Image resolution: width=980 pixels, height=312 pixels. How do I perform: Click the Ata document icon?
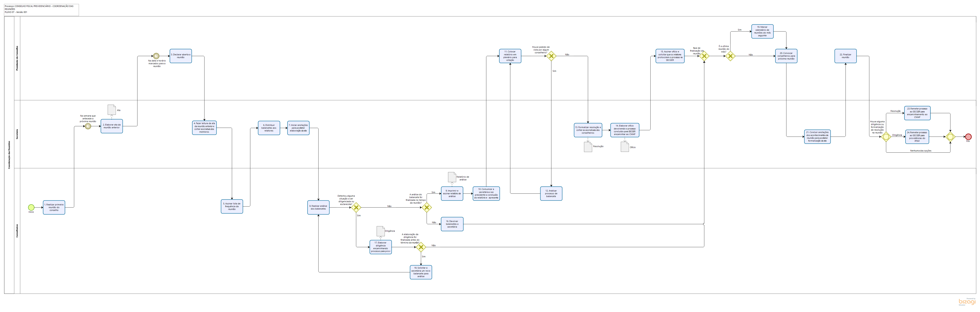[x=112, y=109]
